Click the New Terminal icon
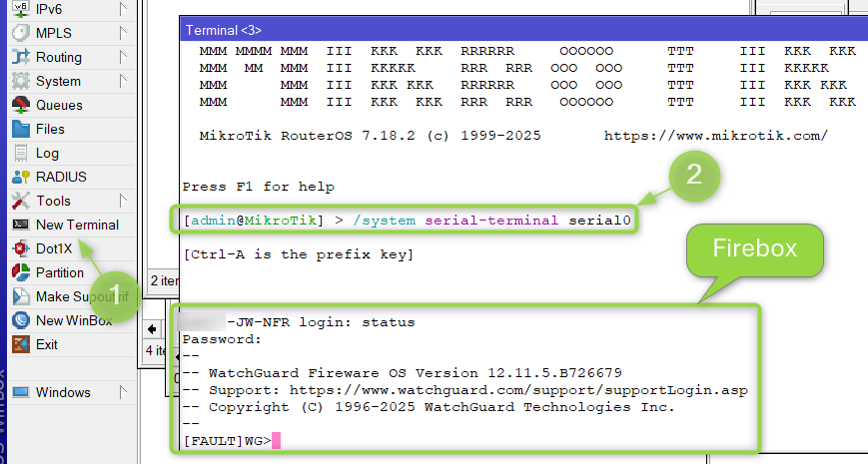868x464 pixels. pos(21,225)
